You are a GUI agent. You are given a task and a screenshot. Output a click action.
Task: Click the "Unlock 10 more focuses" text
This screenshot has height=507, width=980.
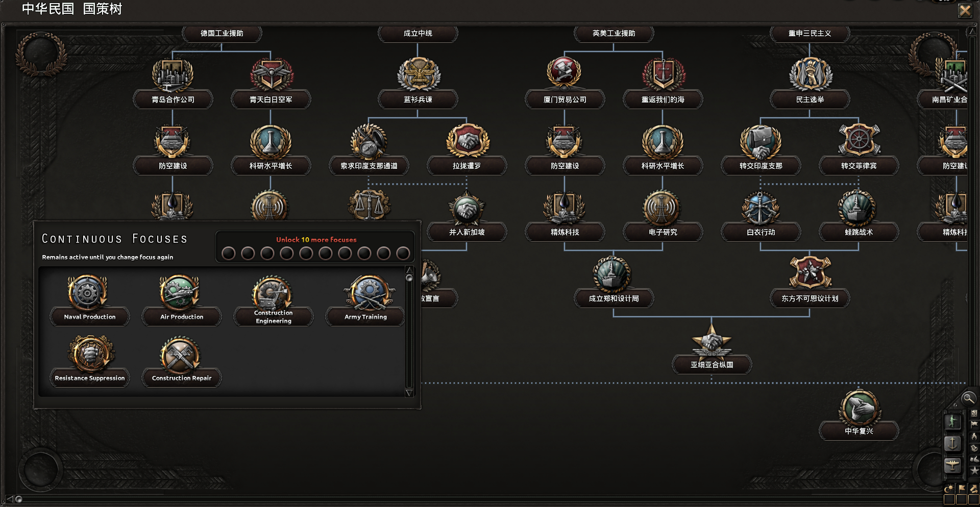316,240
